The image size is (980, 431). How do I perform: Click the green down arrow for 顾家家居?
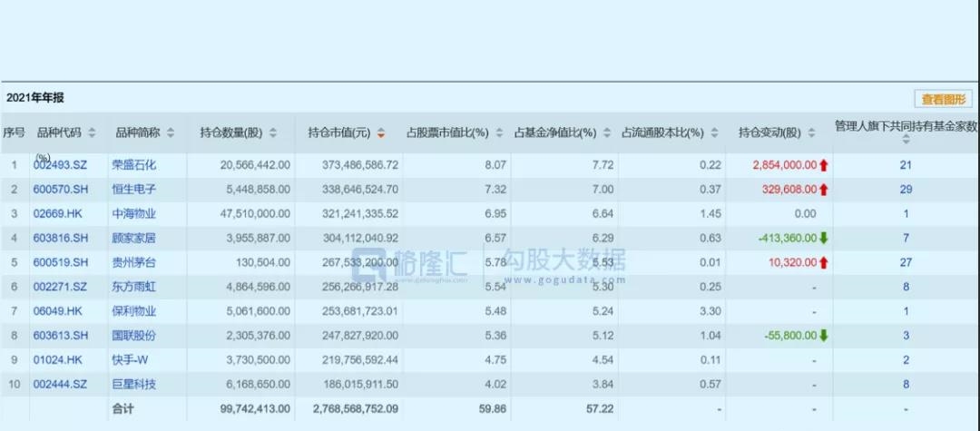pos(823,238)
